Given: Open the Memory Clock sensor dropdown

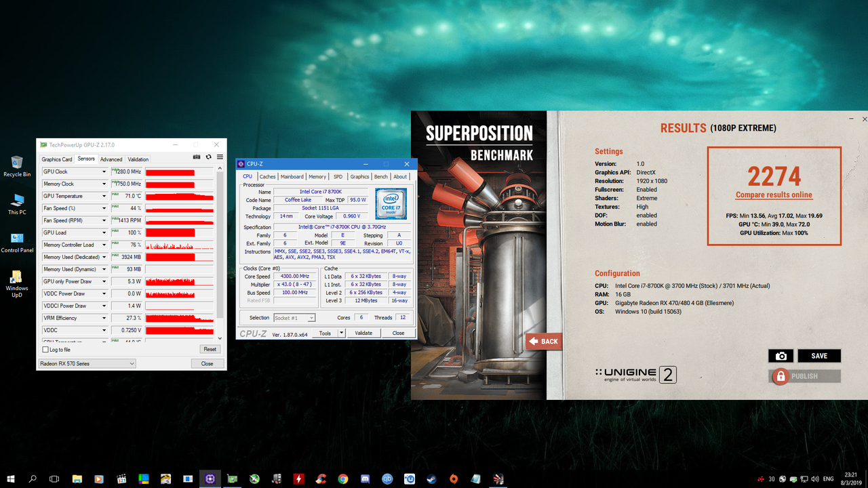Looking at the screenshot, I should pyautogui.click(x=104, y=184).
